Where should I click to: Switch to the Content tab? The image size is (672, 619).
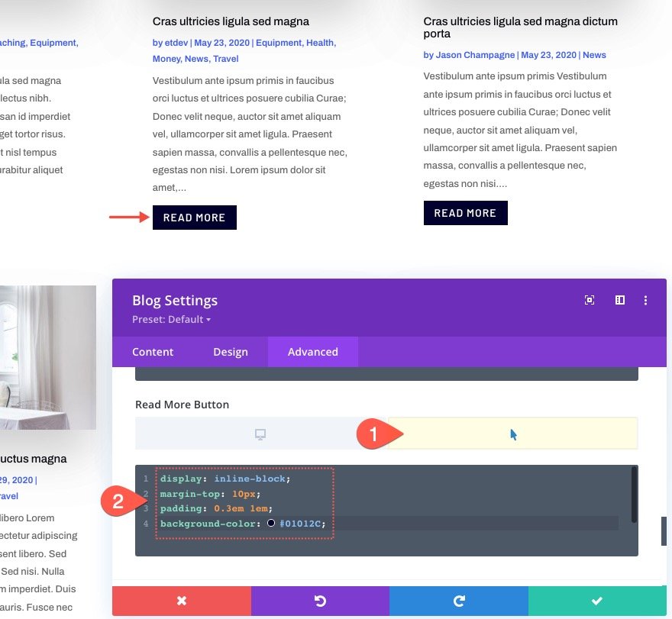(x=153, y=352)
